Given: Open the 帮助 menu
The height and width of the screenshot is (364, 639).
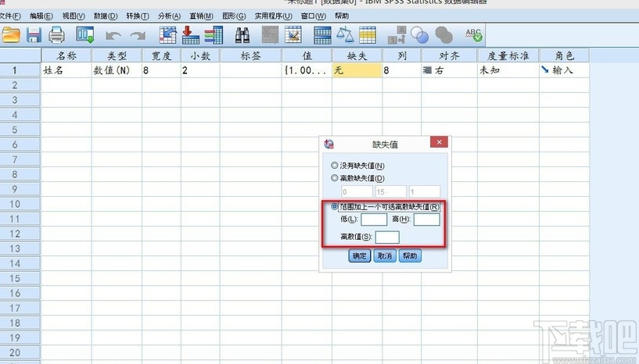Looking at the screenshot, I should point(342,16).
